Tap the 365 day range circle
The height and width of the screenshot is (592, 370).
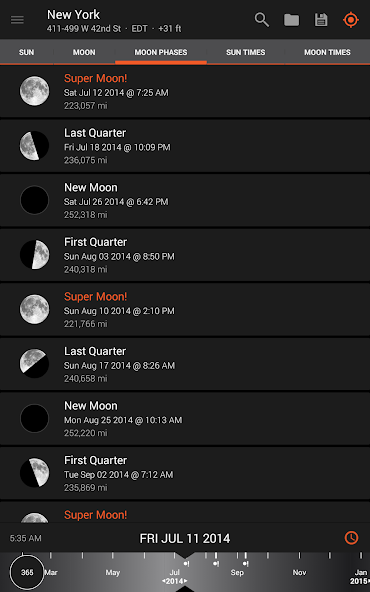pyautogui.click(x=27, y=572)
